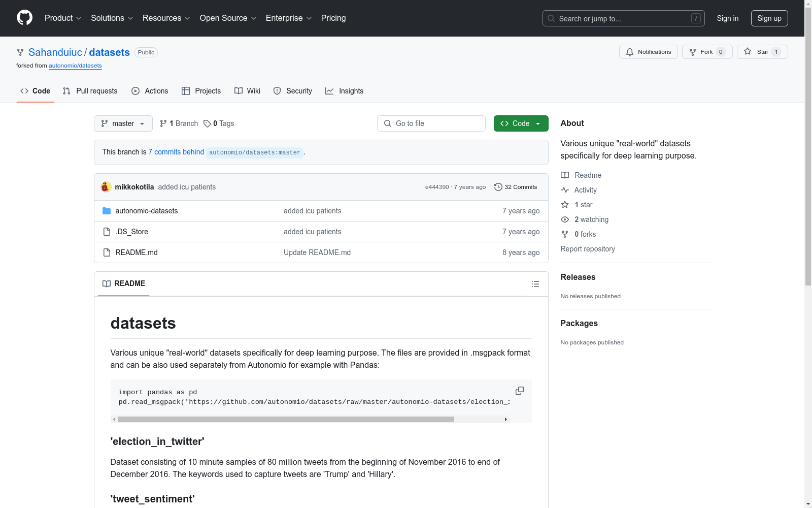
Task: Open forked-from autonomio/datasets link
Action: 75,66
